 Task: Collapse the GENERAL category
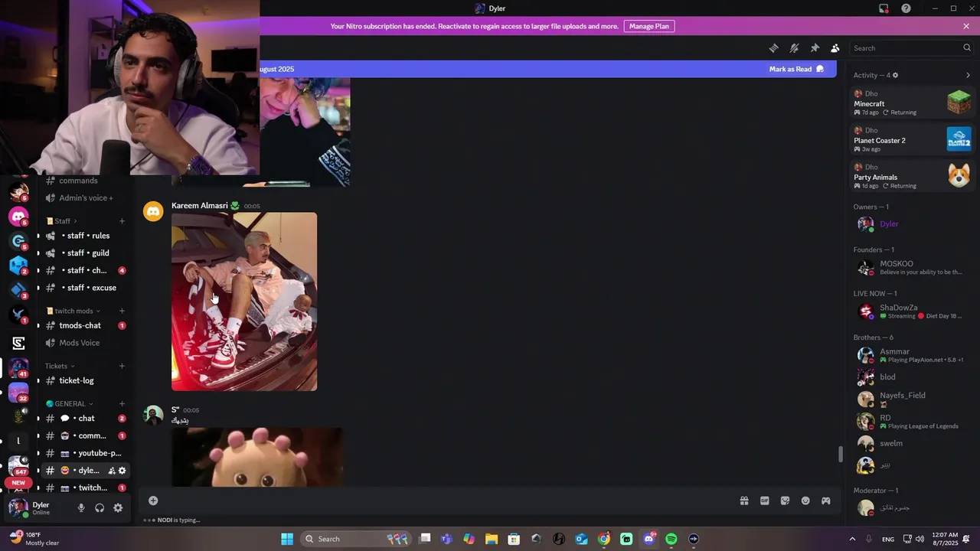click(x=70, y=404)
